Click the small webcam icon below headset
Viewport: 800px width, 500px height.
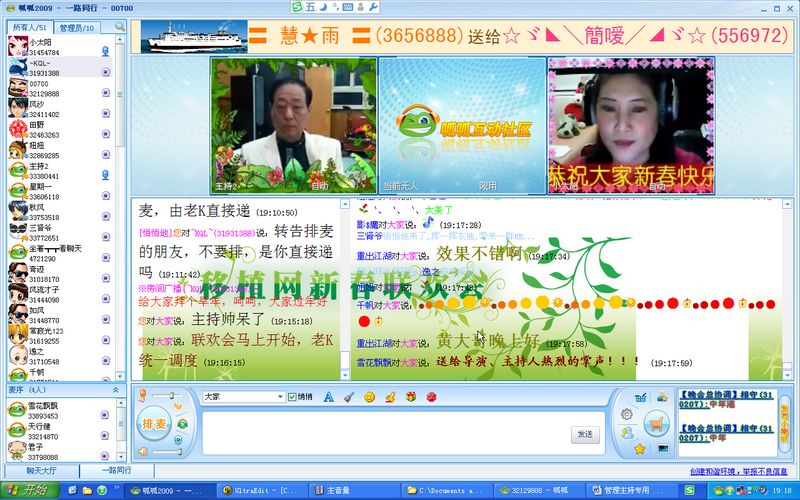[x=178, y=439]
